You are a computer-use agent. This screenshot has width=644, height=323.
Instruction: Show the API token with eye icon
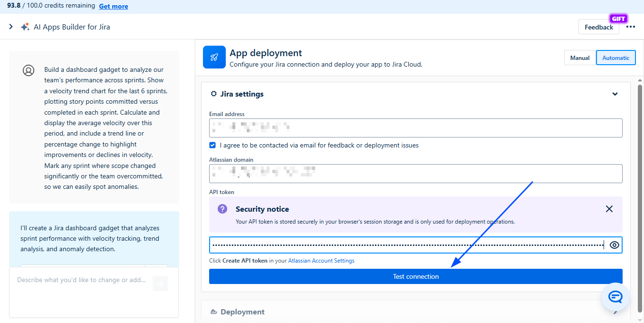(614, 245)
